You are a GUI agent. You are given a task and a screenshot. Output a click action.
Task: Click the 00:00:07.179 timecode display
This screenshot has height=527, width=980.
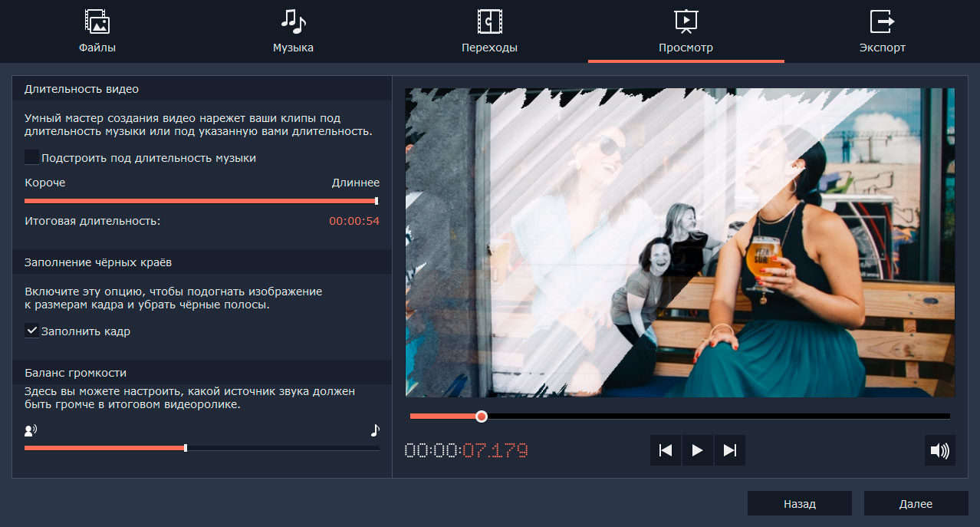point(466,450)
